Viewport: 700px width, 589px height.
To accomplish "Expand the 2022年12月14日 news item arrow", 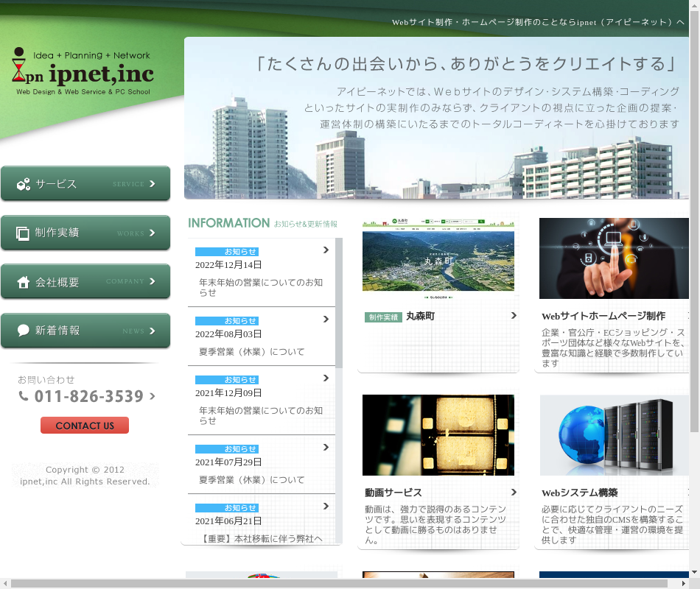I will pyautogui.click(x=326, y=250).
